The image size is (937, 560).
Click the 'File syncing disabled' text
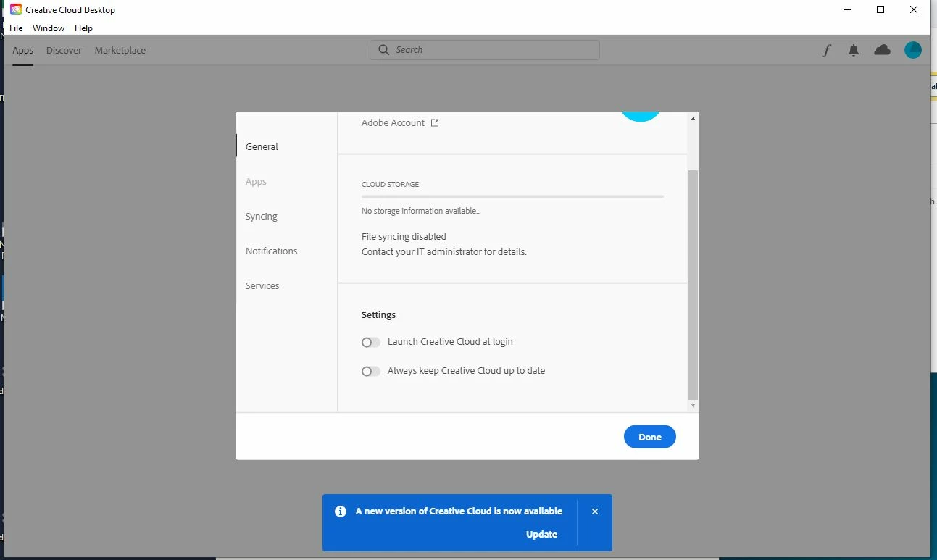[404, 236]
